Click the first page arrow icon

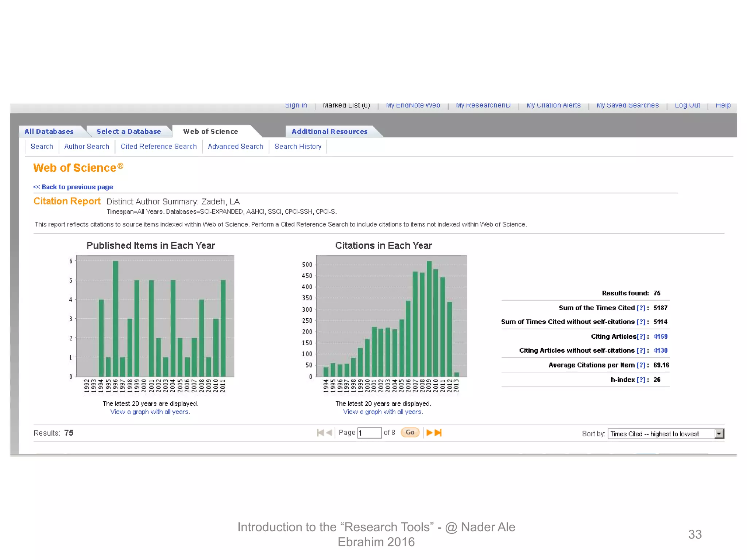(x=320, y=433)
